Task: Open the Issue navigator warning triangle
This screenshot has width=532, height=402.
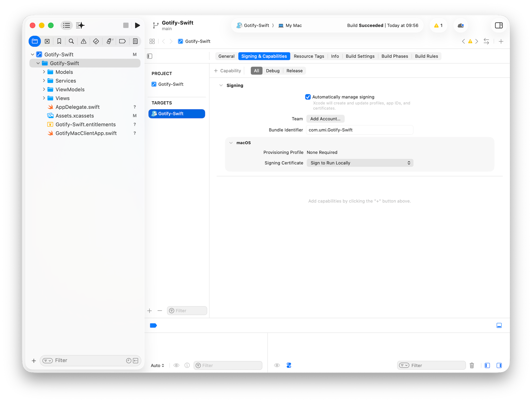Action: [84, 41]
